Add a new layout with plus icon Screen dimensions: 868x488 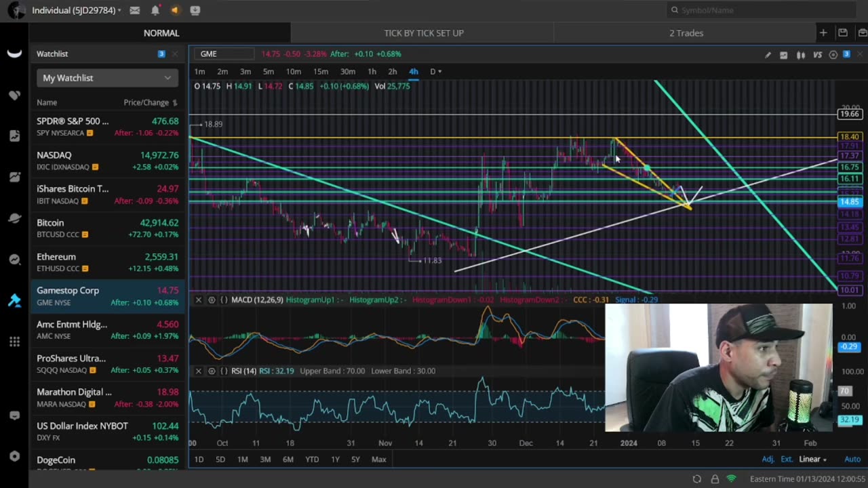coord(823,33)
